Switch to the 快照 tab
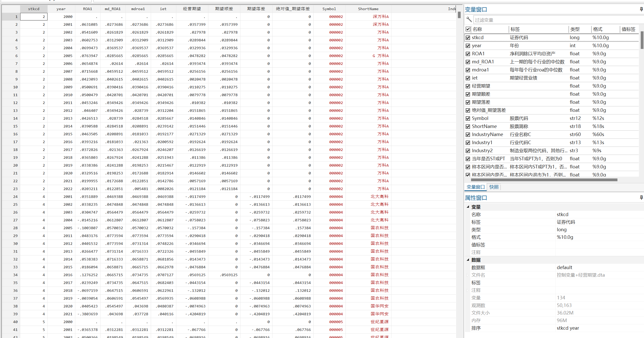Image resolution: width=644 pixels, height=338 pixels. (x=494, y=187)
